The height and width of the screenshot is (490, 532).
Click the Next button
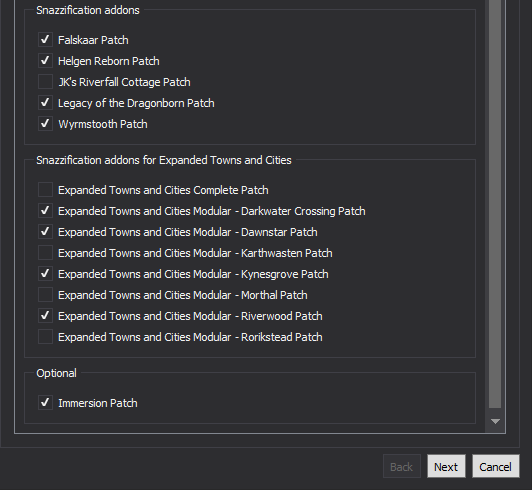(446, 467)
